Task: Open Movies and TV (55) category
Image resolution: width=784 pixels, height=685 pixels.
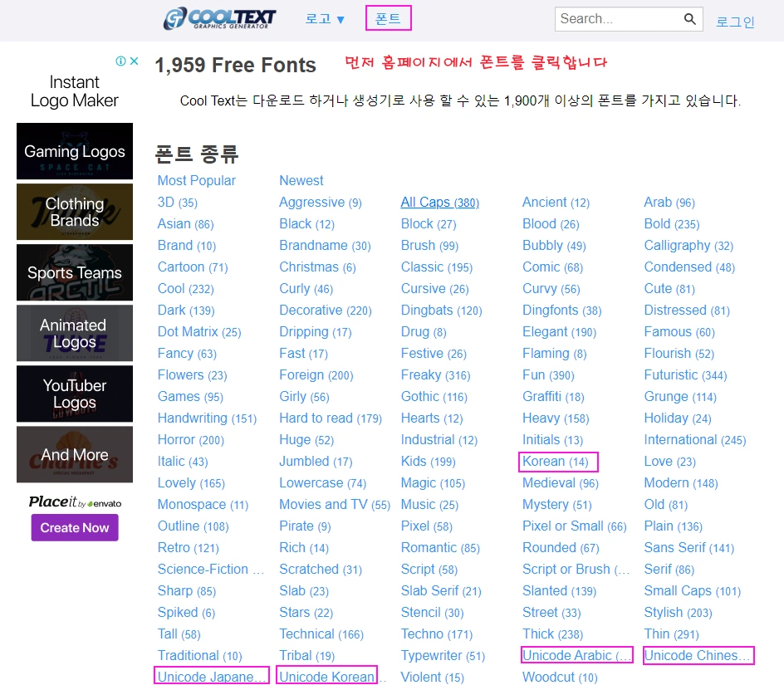Action: (335, 505)
